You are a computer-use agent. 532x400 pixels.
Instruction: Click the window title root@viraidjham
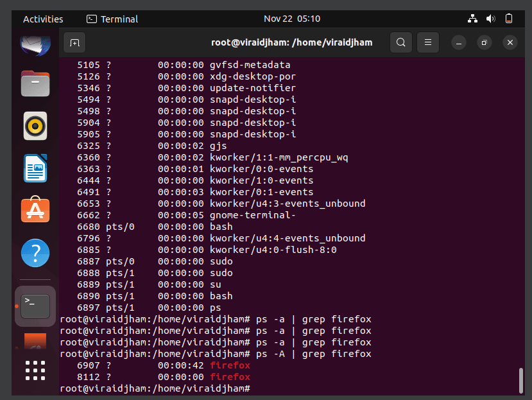[292, 42]
